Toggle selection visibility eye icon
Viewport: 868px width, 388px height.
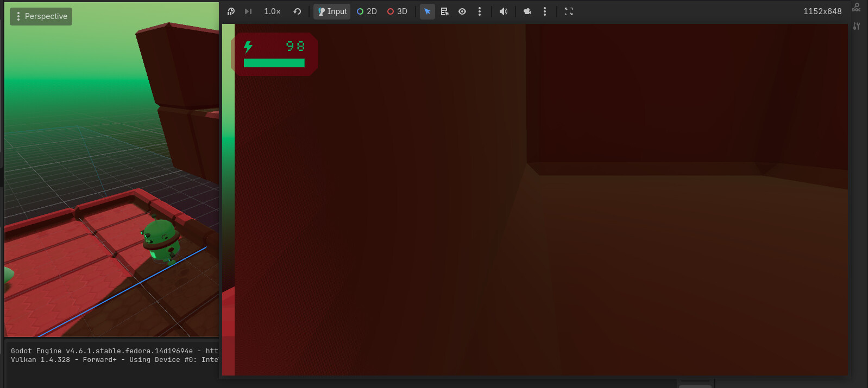click(x=462, y=11)
